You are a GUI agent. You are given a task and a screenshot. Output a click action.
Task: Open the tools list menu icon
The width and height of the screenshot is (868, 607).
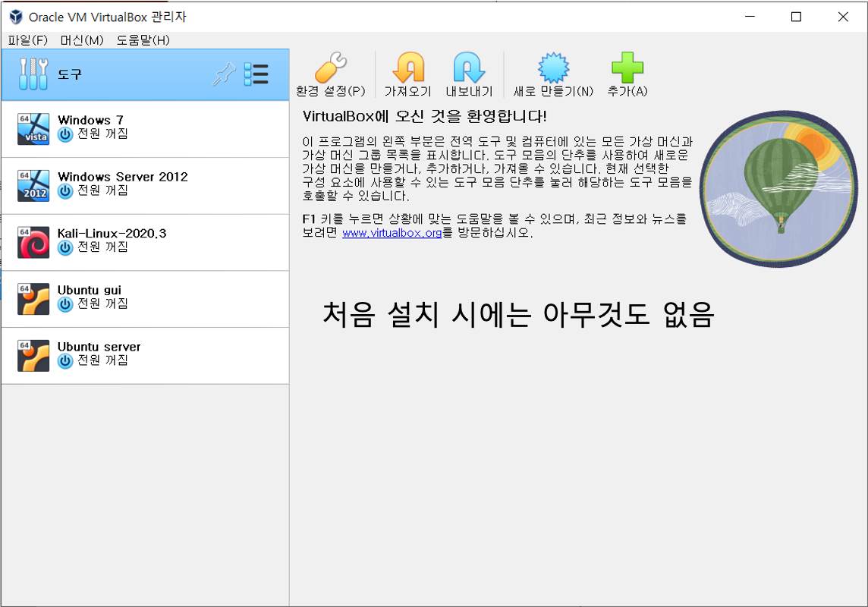point(256,74)
